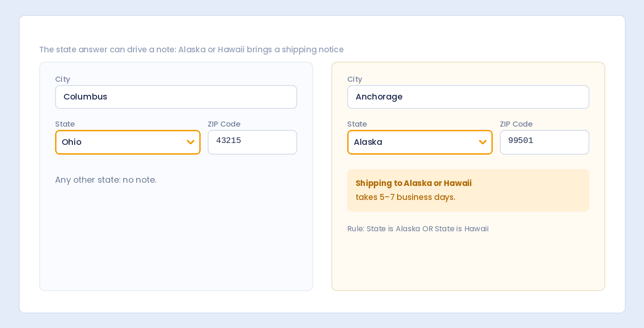This screenshot has width=644, height=328.
Task: Click the ZIP Code field showing 99501
Action: point(545,142)
